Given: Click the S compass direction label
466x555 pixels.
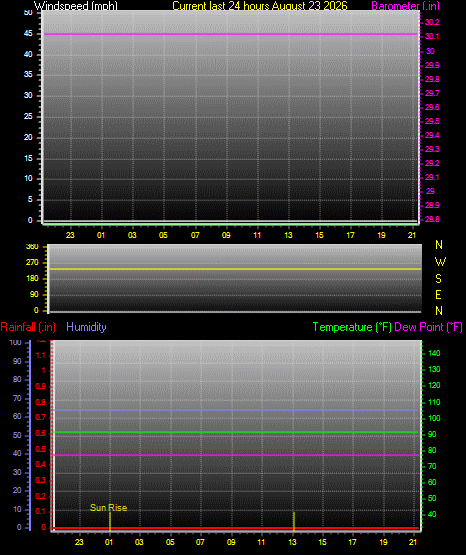Looking at the screenshot, I should coord(438,279).
